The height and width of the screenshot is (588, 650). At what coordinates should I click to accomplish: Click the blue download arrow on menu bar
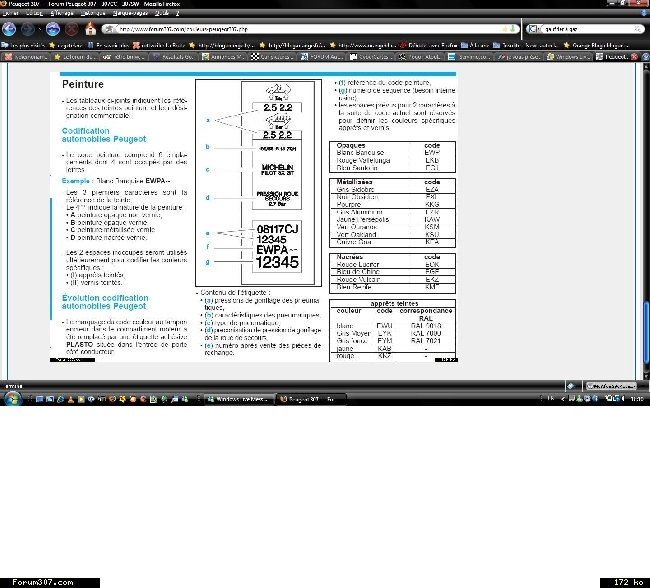click(644, 13)
